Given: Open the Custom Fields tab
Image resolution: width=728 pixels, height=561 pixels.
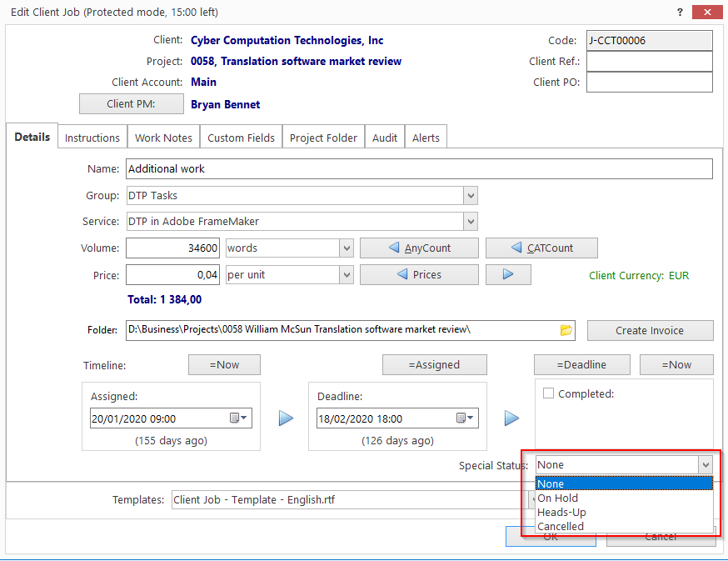Looking at the screenshot, I should [x=241, y=138].
